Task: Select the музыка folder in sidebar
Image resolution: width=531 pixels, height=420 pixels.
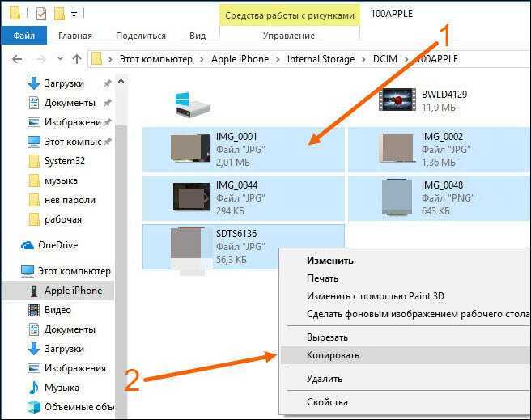Action: 61,180
